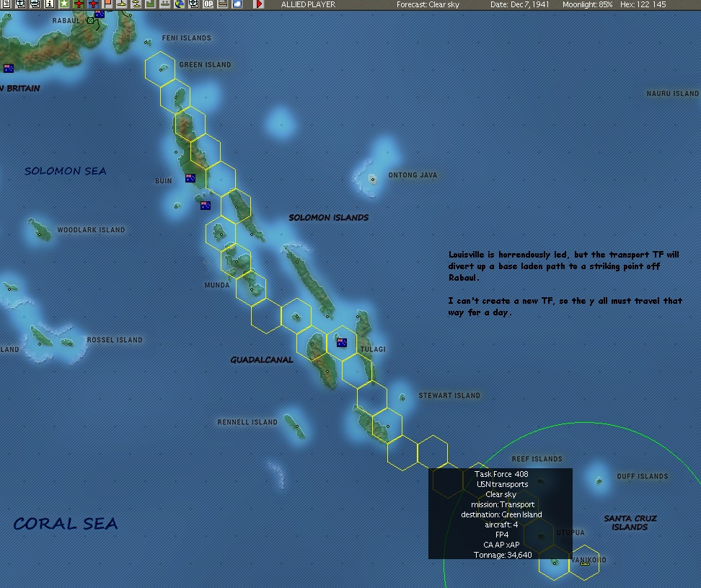Click the REEF ISLANDS map label

pos(537,459)
